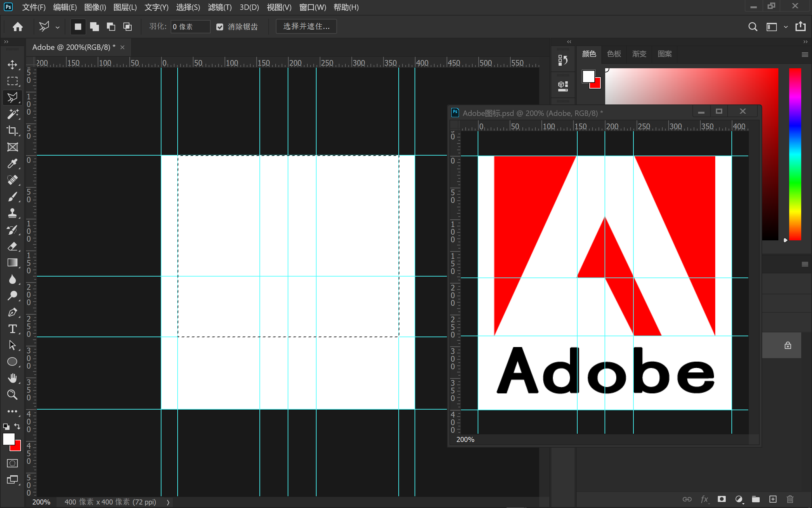Collapse the right panels double arrow

[805, 42]
